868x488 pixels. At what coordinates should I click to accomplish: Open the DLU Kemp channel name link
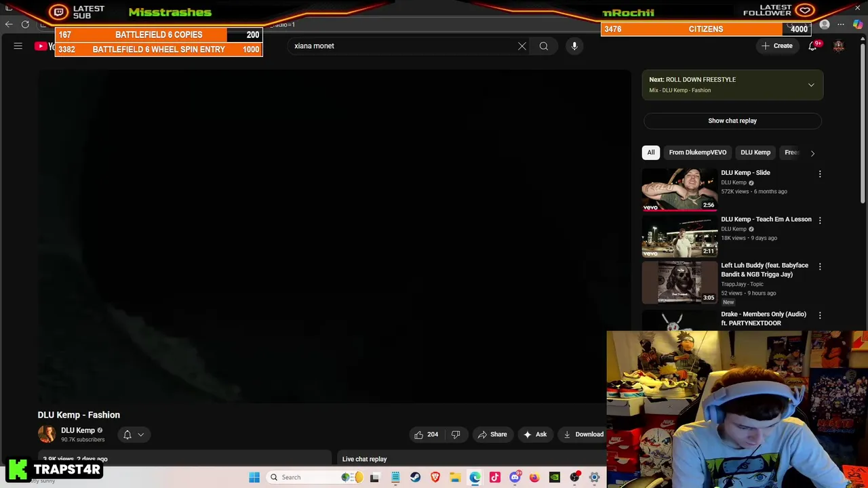point(78,430)
